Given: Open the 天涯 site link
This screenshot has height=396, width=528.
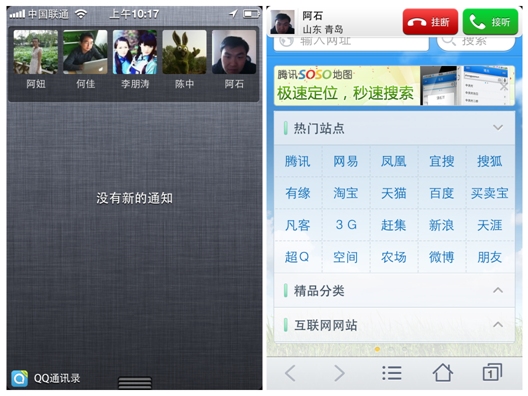Looking at the screenshot, I should click(x=490, y=225).
